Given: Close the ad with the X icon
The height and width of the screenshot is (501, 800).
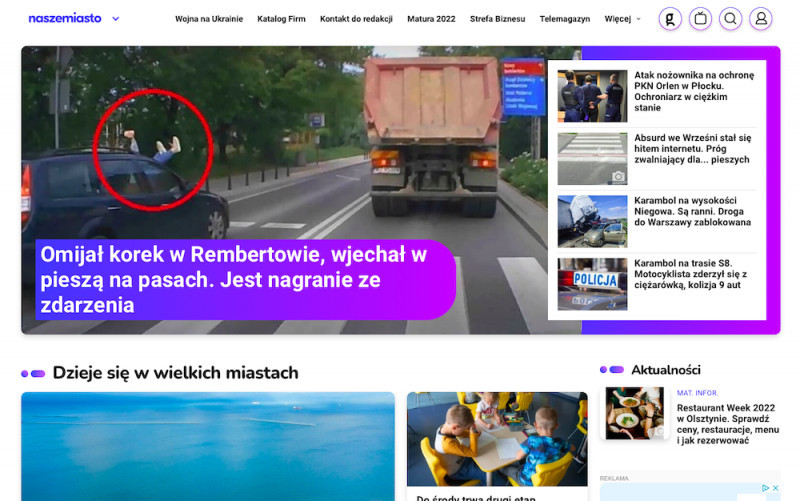Looking at the screenshot, I should [775, 489].
